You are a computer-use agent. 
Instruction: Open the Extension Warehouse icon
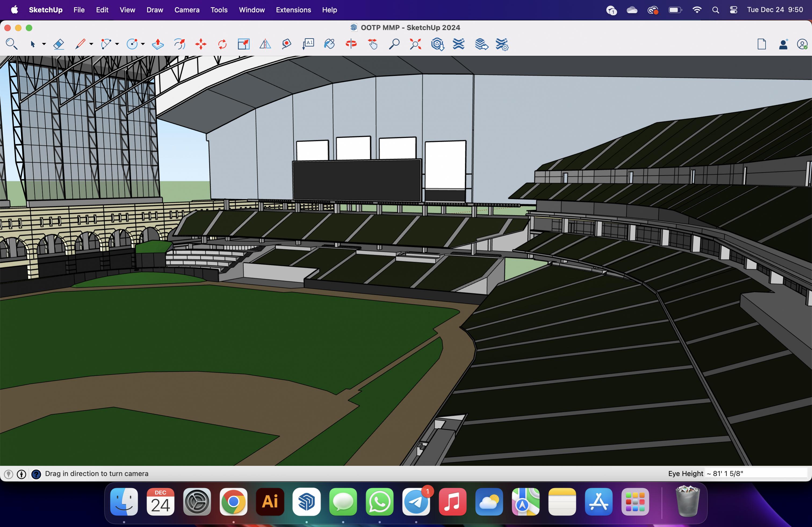(459, 44)
